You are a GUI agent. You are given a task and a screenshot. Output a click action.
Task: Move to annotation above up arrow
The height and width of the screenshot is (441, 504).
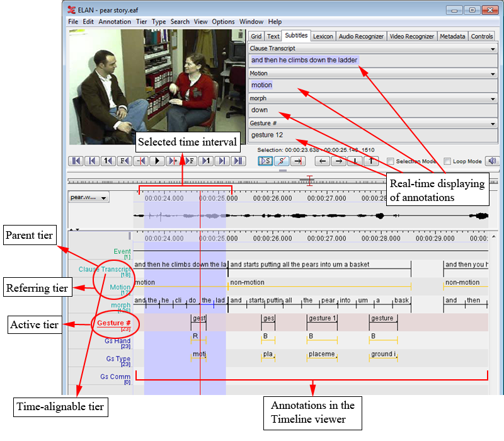[x=371, y=161]
